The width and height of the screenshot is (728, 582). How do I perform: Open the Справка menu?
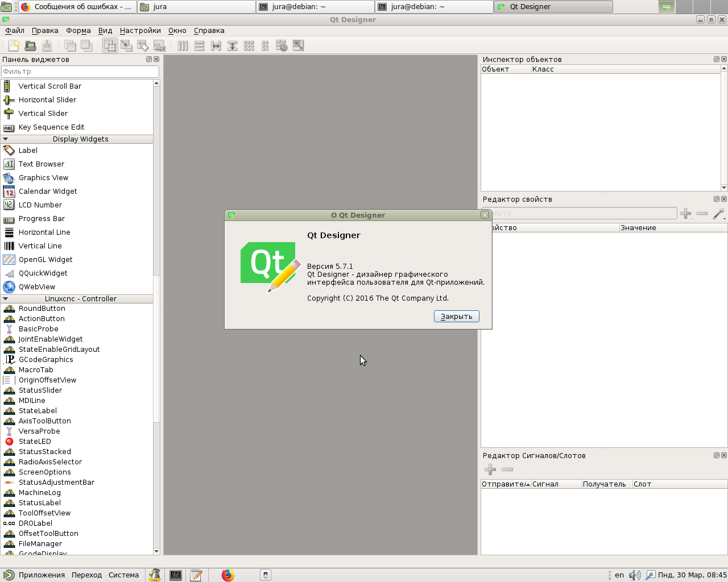tap(209, 31)
